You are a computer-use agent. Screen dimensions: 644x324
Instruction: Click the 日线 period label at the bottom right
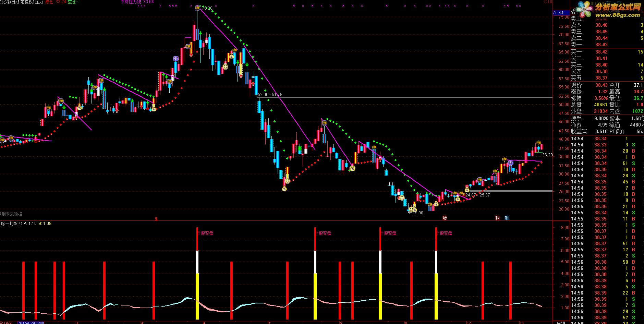(561, 322)
